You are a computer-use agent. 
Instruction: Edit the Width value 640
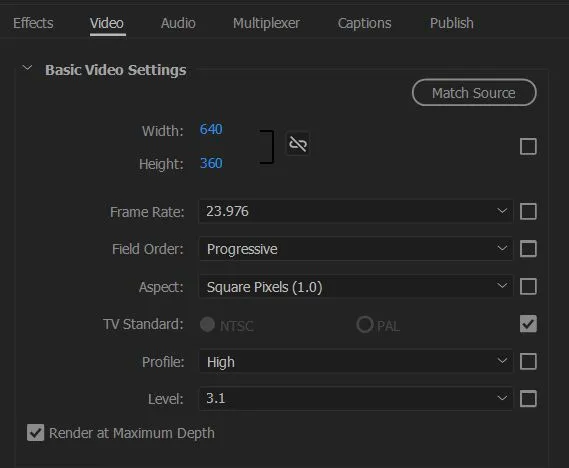[211, 129]
